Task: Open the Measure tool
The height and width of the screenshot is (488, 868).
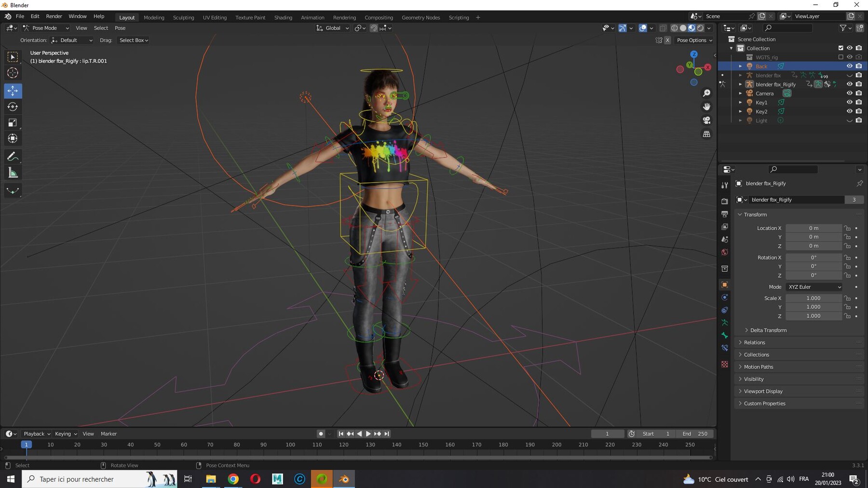Action: point(13,172)
